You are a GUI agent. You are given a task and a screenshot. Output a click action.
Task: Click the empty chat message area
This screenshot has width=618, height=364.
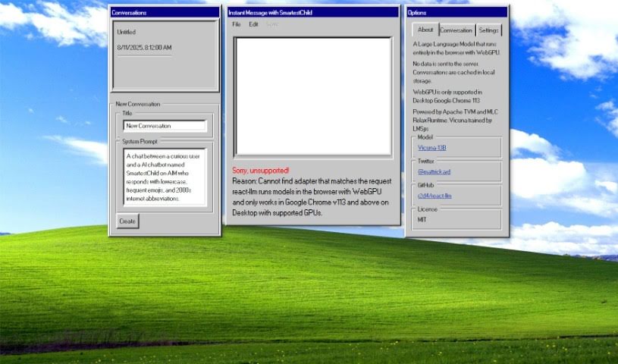[x=313, y=96]
